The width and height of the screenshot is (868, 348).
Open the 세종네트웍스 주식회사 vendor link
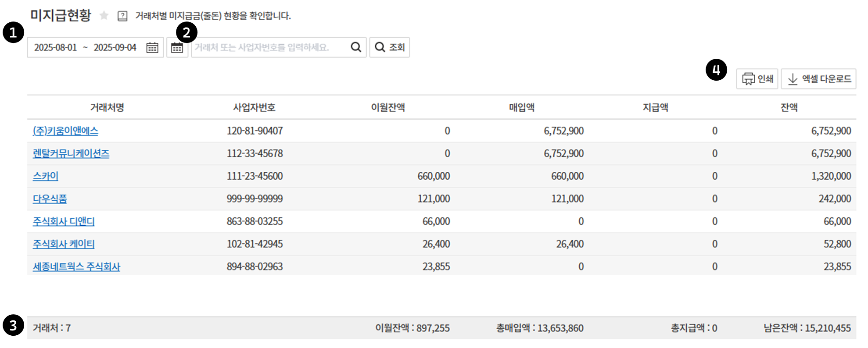click(76, 266)
